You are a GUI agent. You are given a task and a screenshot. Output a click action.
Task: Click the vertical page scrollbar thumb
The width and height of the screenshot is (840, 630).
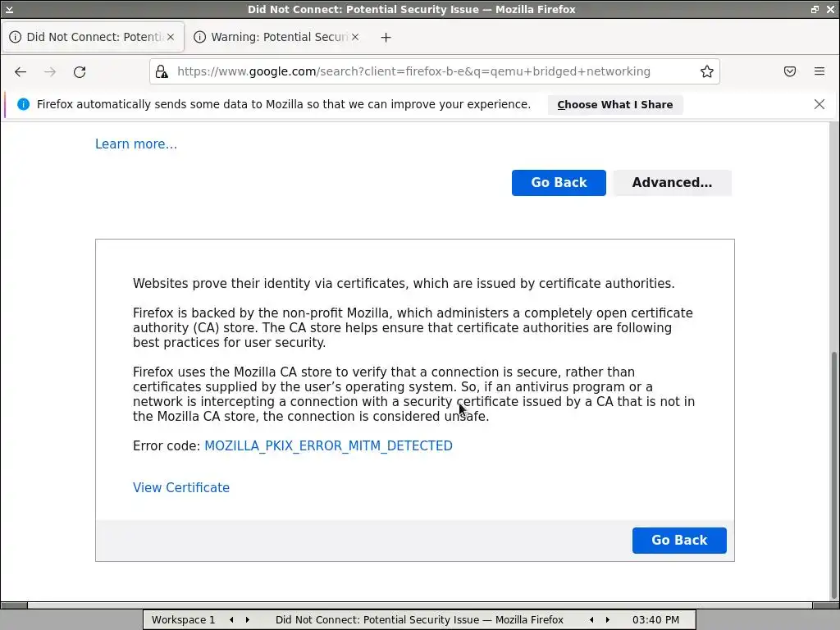click(x=833, y=476)
